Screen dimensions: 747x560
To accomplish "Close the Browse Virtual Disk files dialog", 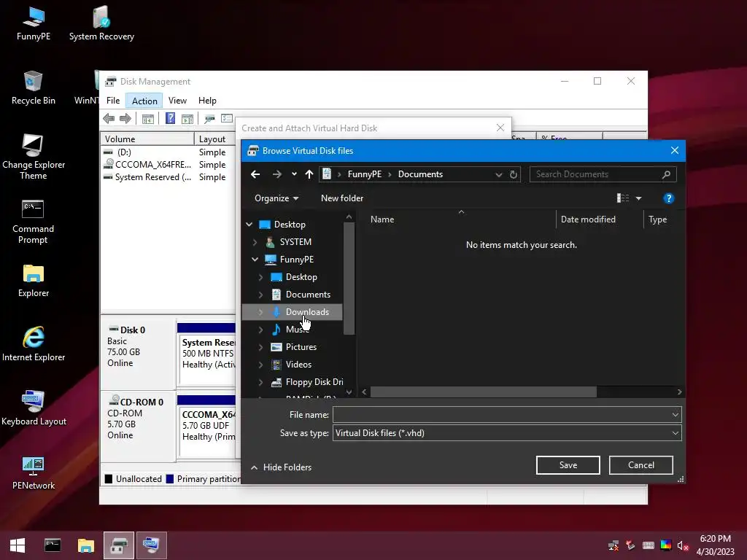I will (x=675, y=150).
